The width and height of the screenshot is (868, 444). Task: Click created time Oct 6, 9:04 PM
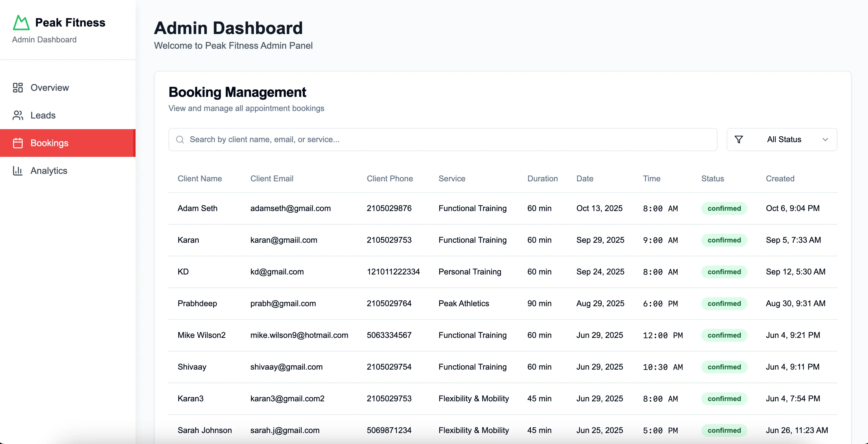coord(792,208)
